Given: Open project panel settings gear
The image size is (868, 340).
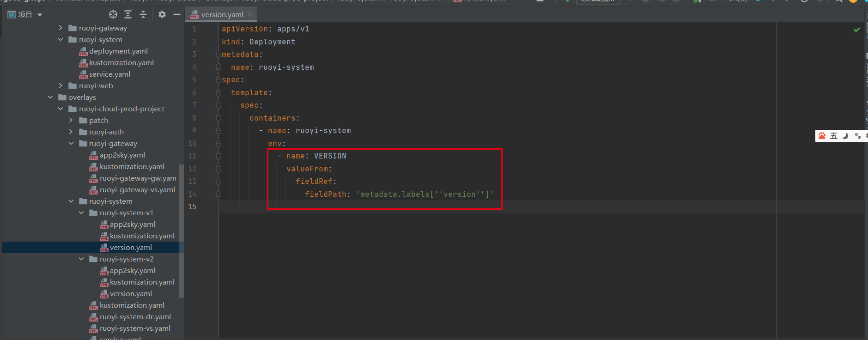Looking at the screenshot, I should pos(162,15).
